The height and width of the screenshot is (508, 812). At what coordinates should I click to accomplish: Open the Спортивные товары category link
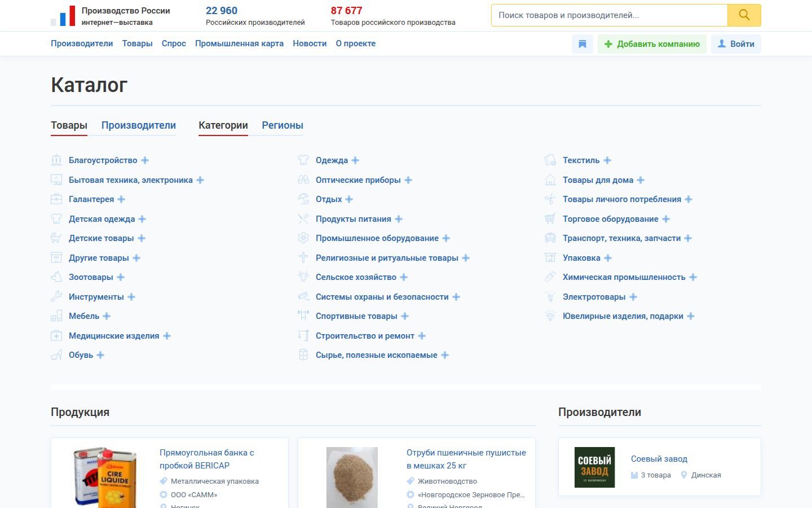356,316
